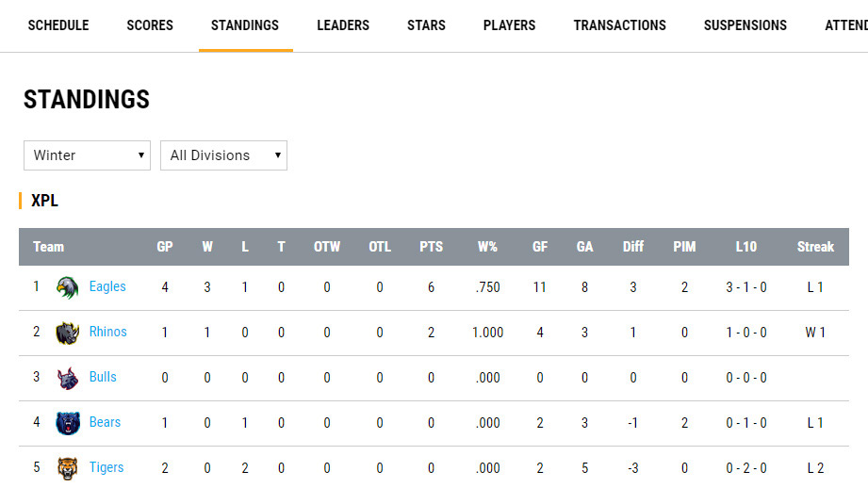Click the Bulls team logo icon

point(67,378)
